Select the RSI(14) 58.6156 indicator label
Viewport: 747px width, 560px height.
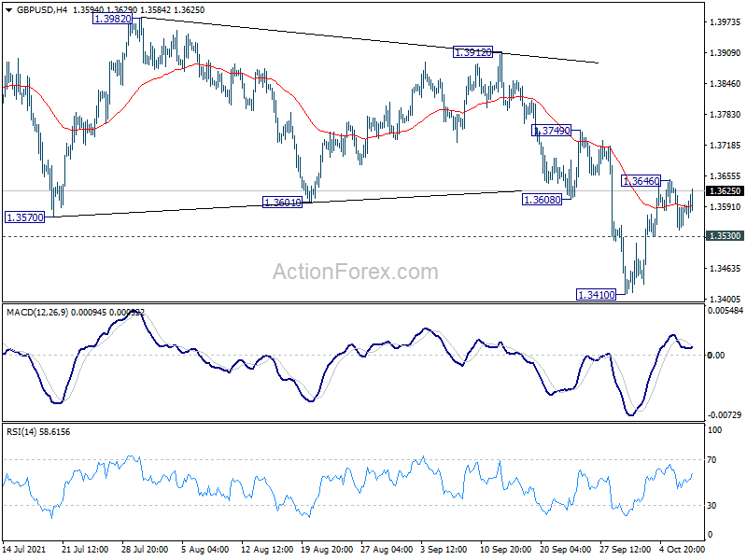coord(38,432)
